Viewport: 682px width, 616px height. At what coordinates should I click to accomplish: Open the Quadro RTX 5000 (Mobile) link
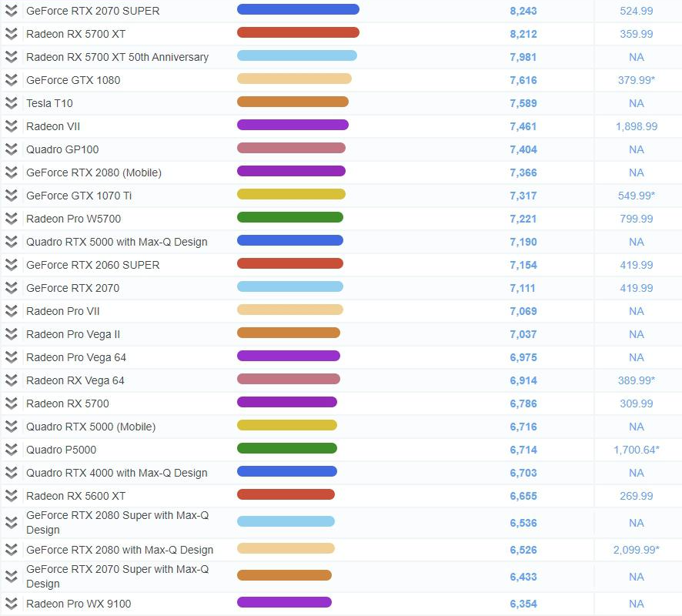tap(91, 427)
